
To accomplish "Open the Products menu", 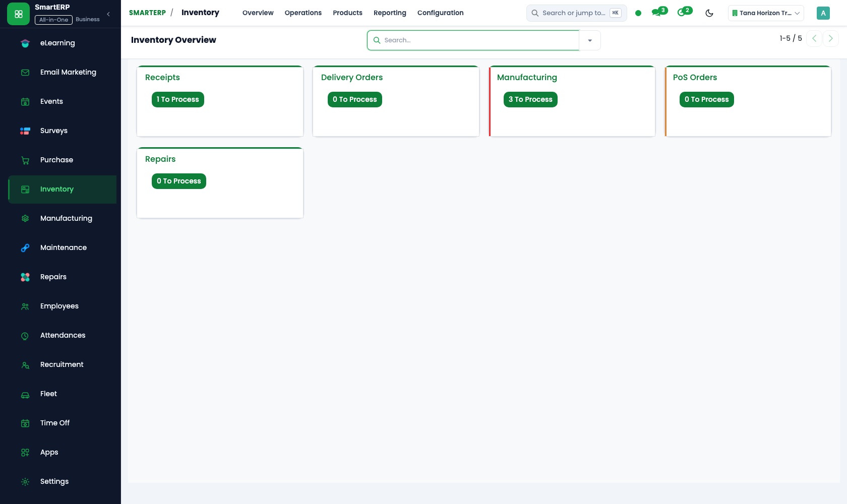I will pos(347,13).
